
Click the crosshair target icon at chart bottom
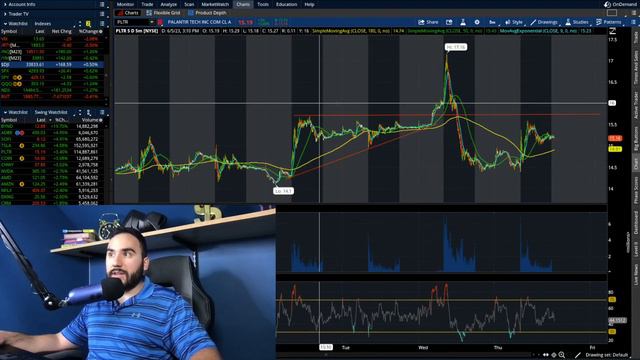(554, 355)
